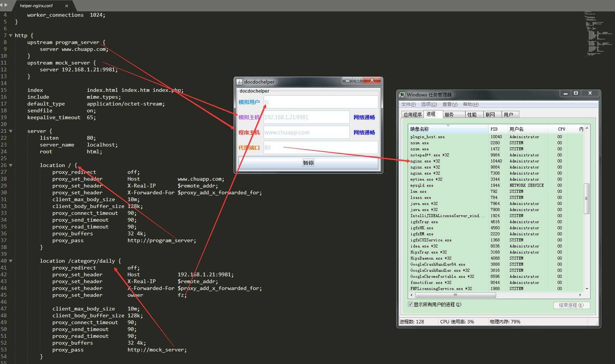Click the 程序主机 input field
Screen dimensions: 615x364
tap(306, 132)
